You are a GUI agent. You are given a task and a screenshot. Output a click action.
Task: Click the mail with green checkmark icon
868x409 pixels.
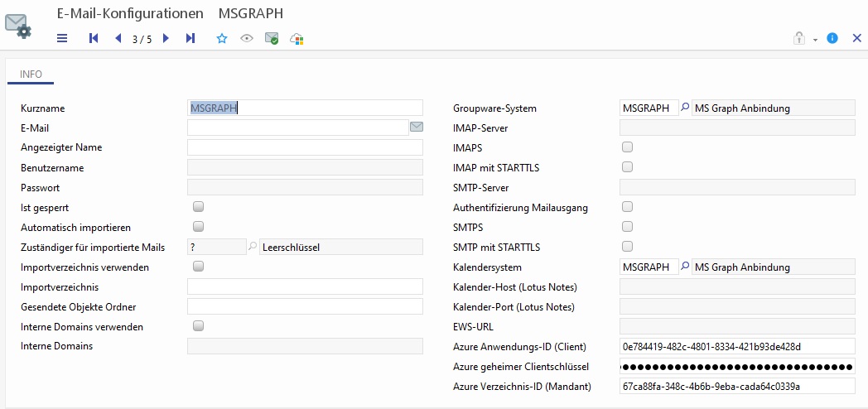tap(272, 38)
